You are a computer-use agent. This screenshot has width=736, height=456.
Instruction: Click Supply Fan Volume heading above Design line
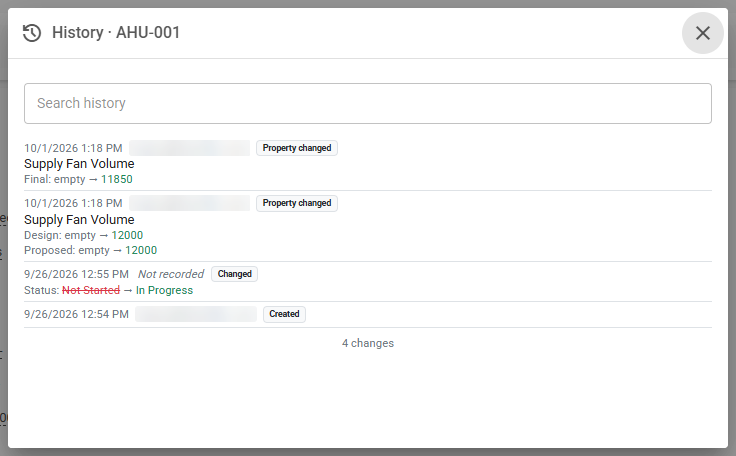pos(79,219)
